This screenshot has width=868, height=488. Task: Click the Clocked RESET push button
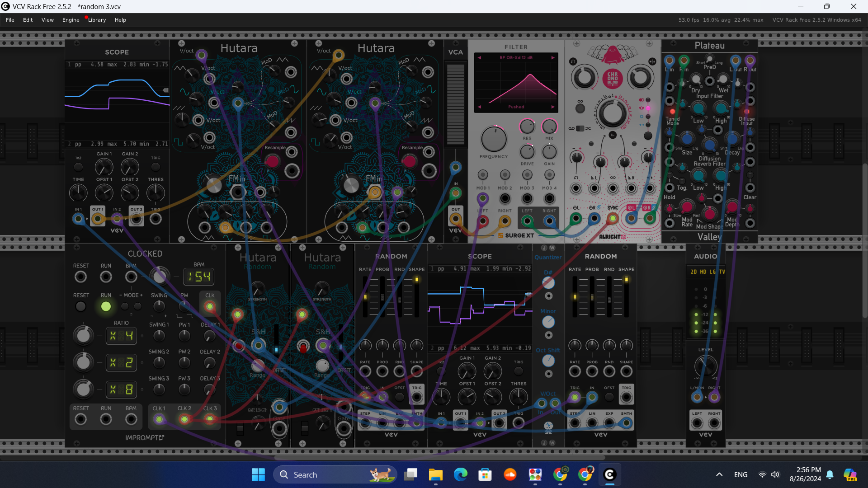pos(80,306)
